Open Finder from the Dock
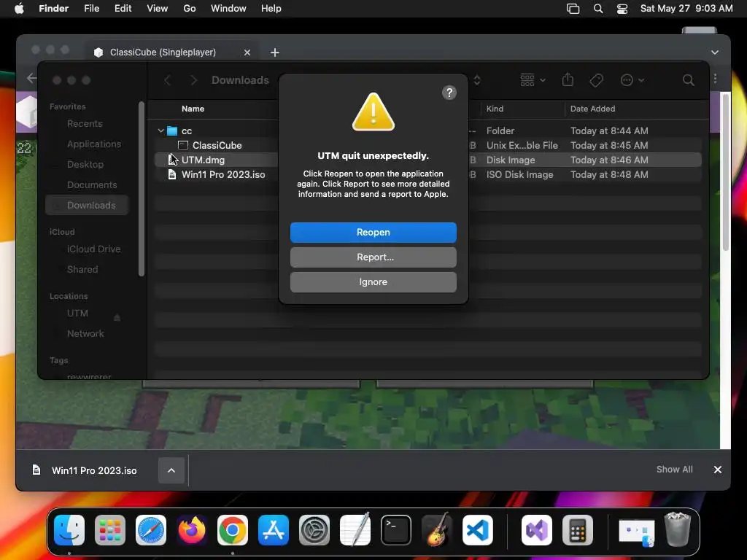Image resolution: width=747 pixels, height=560 pixels. click(69, 530)
